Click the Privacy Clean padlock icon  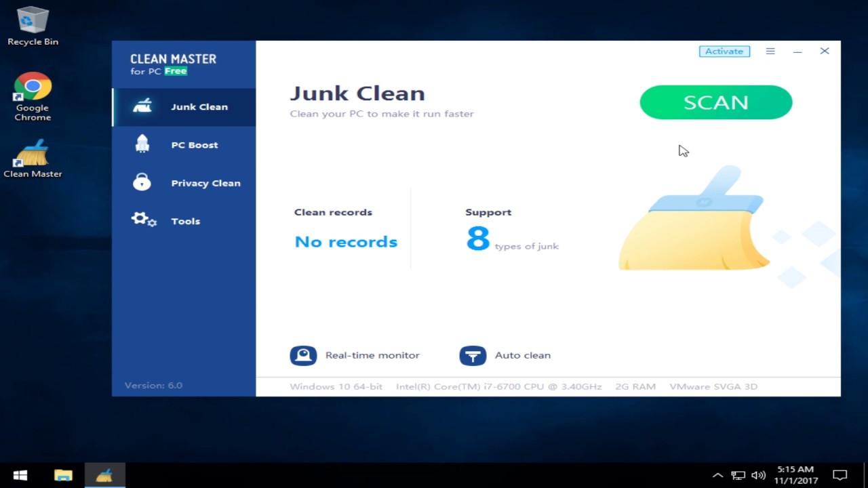coord(142,182)
